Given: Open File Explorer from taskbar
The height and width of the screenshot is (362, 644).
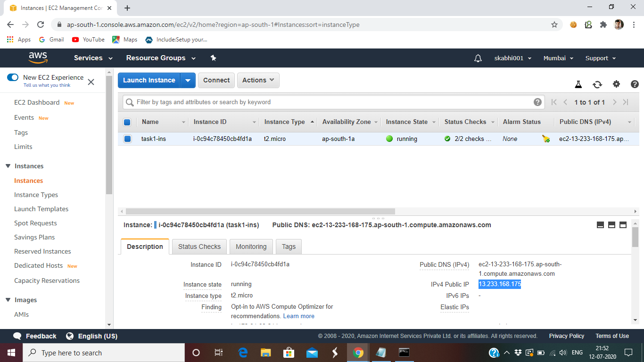Looking at the screenshot, I should pyautogui.click(x=266, y=353).
